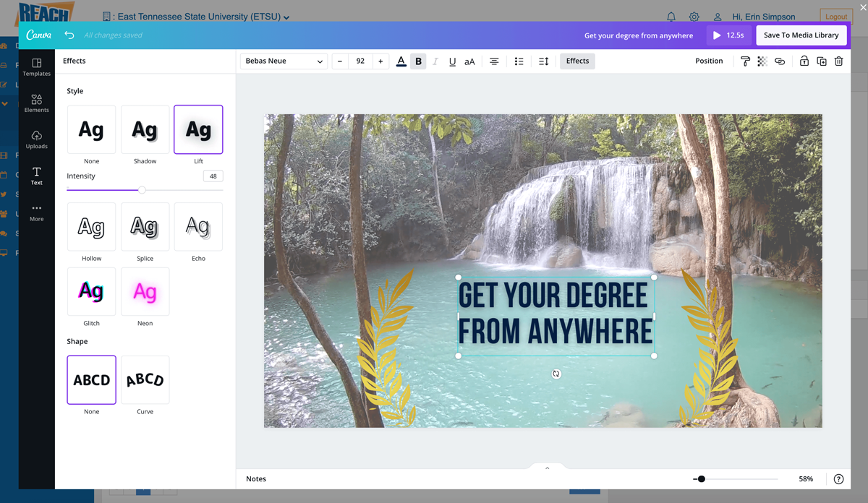868x503 pixels.
Task: Click the copy style paint roller icon
Action: click(x=745, y=61)
